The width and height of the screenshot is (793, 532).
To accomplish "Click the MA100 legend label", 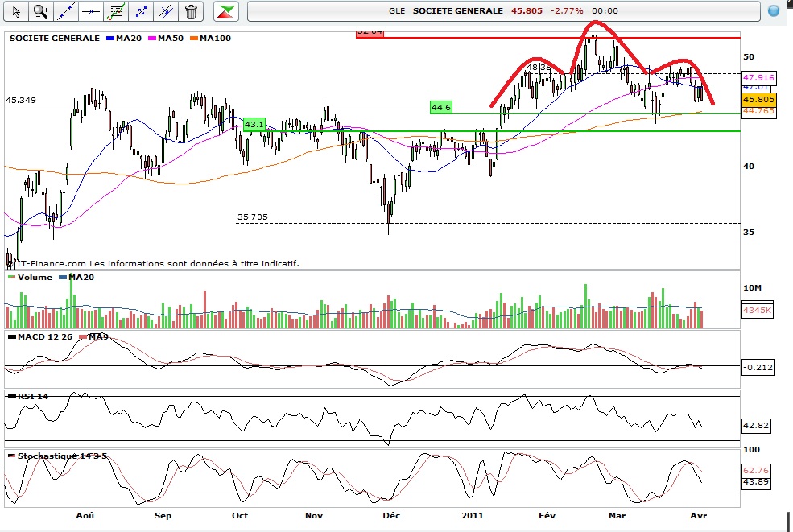I will [x=215, y=39].
